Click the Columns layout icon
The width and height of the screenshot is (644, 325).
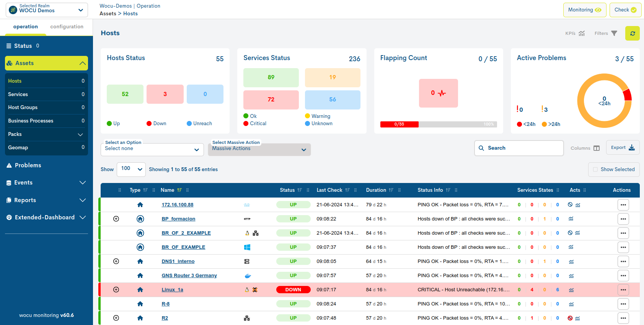[597, 148]
